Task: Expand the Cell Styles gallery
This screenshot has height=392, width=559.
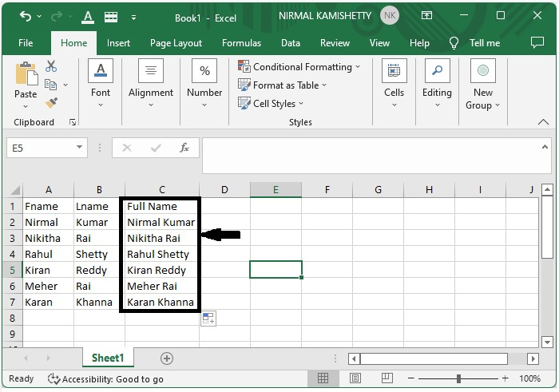Action: coord(272,103)
